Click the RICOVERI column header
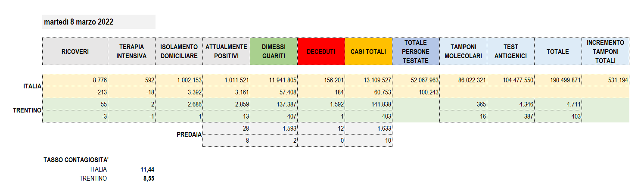 (75, 51)
